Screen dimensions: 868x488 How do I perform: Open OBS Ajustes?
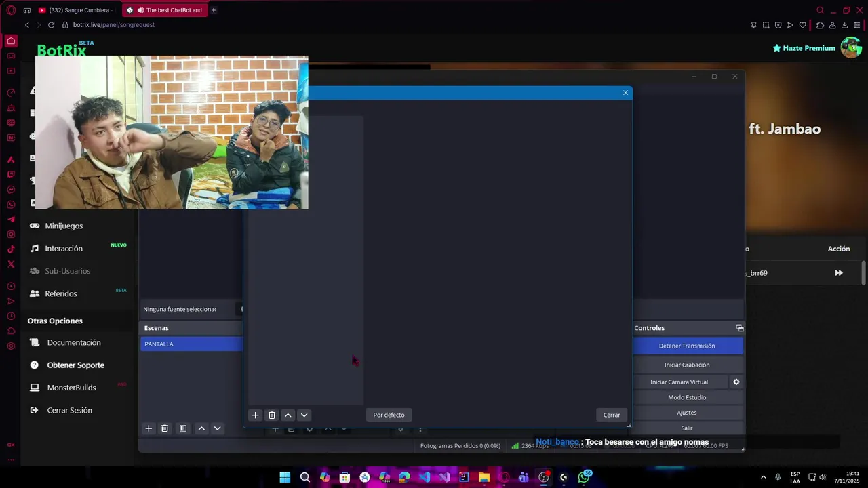point(687,412)
